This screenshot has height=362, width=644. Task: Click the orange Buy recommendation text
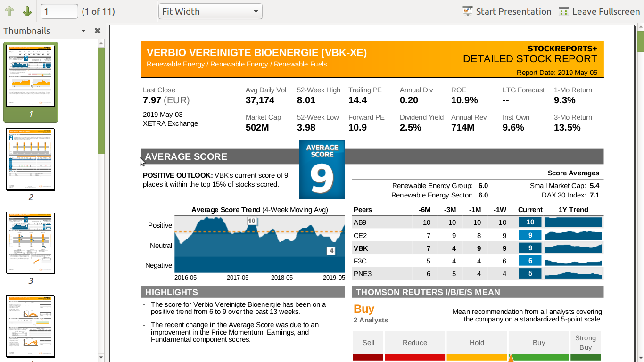pyautogui.click(x=364, y=309)
